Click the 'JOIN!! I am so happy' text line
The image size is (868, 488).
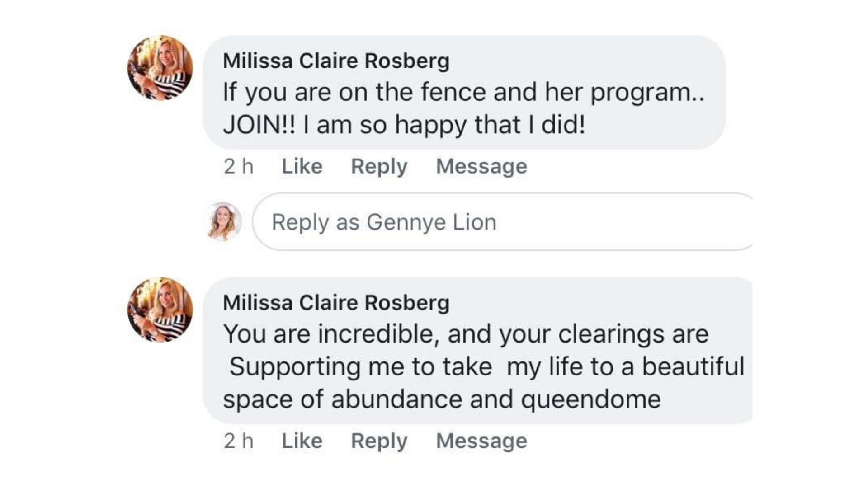[404, 125]
